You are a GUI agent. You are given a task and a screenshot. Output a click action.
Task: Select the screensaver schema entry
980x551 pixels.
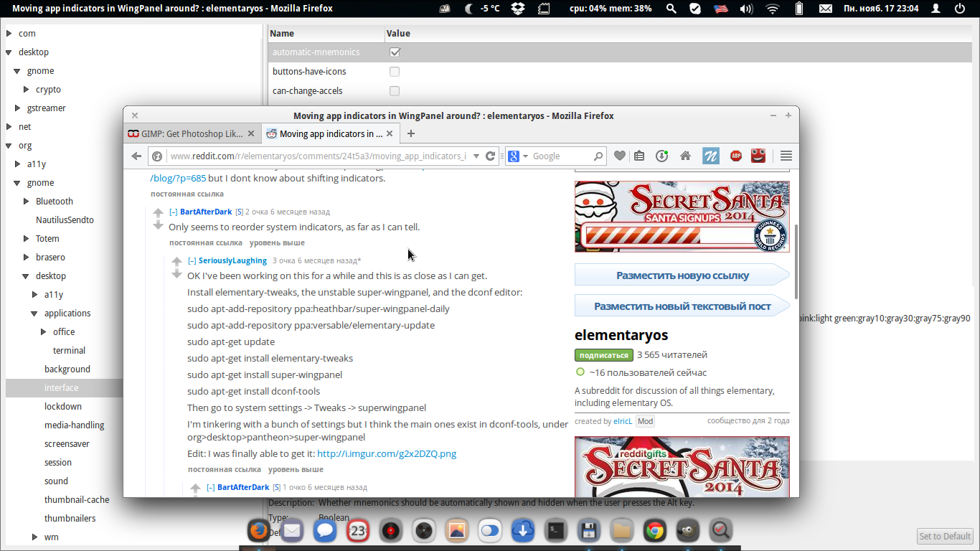[x=67, y=444]
